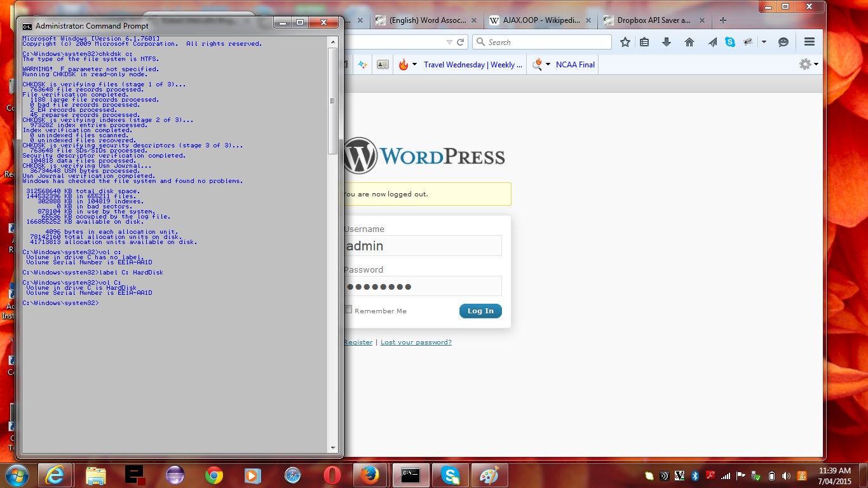The width and height of the screenshot is (868, 488).
Task: Click the Skype toolbar icon in Firefox
Action: (x=730, y=42)
